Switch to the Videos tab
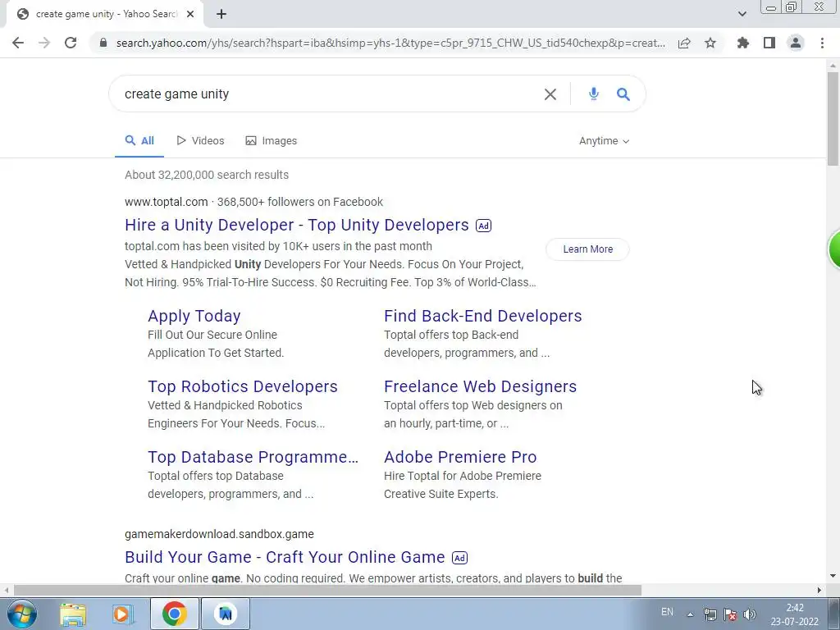Screen dimensions: 840x630 pos(200,141)
